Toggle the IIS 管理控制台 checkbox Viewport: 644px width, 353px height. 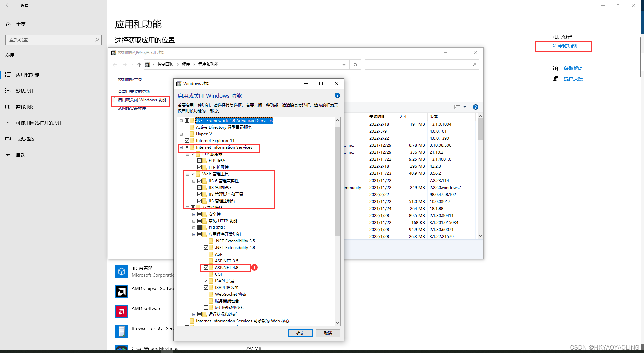point(200,201)
